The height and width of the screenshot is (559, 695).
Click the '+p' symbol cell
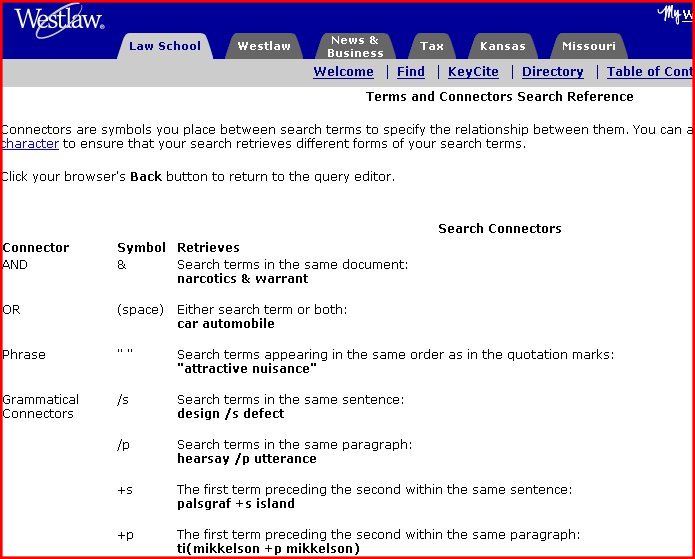coord(125,535)
